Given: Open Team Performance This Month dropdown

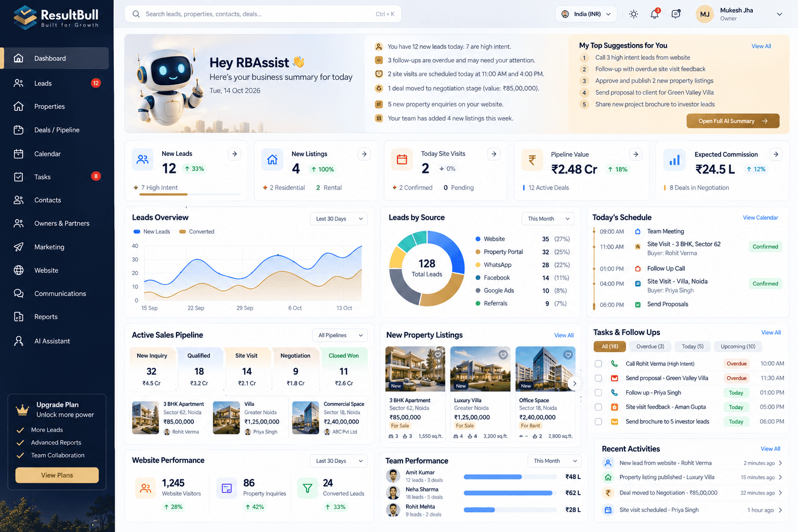Looking at the screenshot, I should (554, 461).
